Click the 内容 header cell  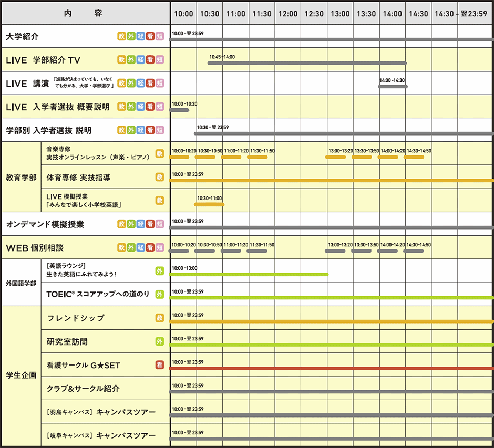[86, 13]
